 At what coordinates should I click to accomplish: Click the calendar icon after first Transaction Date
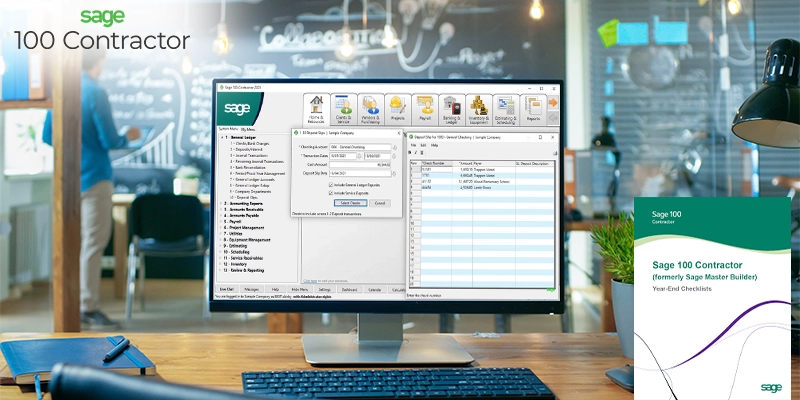click(359, 156)
